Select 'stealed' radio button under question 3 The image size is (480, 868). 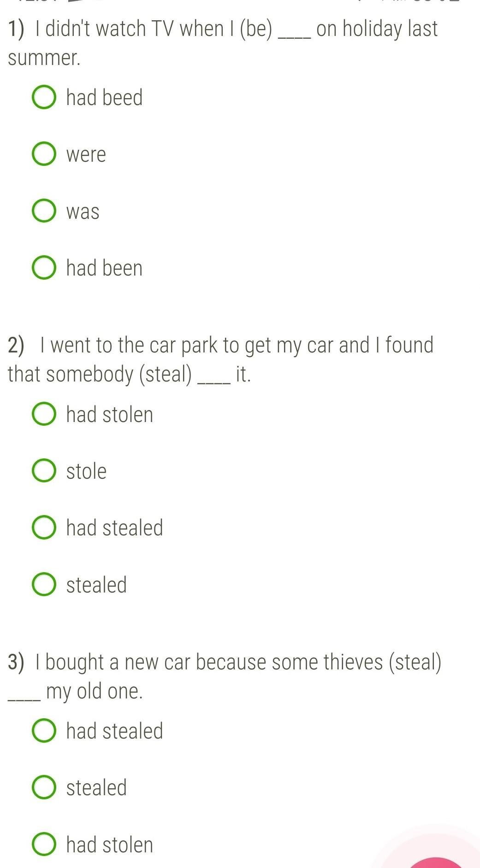tap(44, 787)
